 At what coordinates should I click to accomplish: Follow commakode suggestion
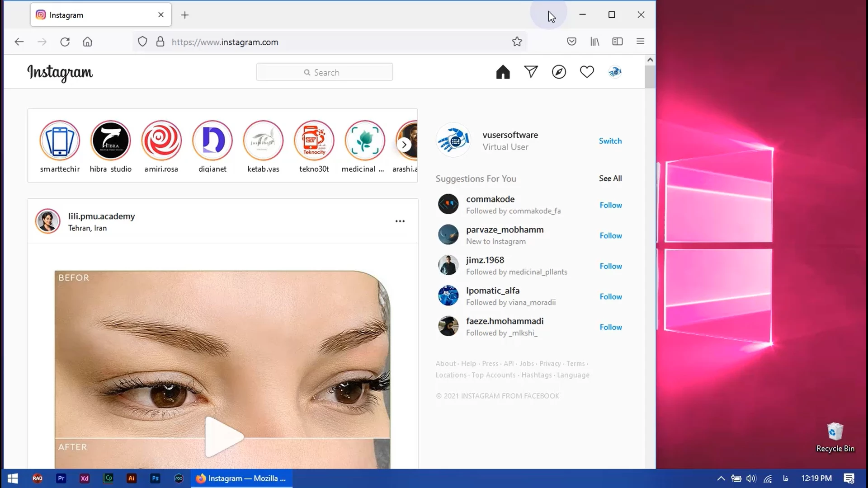point(610,205)
